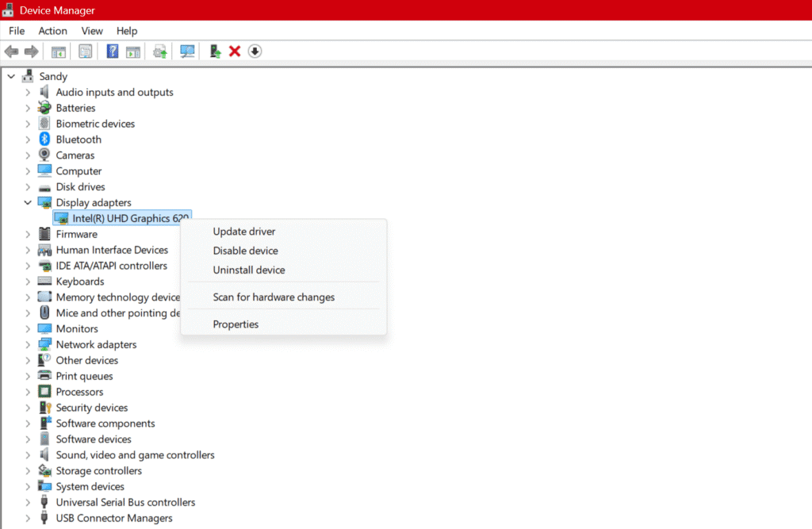Open the Help icon in the toolbar
Viewport: 812px width, 529px height.
click(111, 51)
